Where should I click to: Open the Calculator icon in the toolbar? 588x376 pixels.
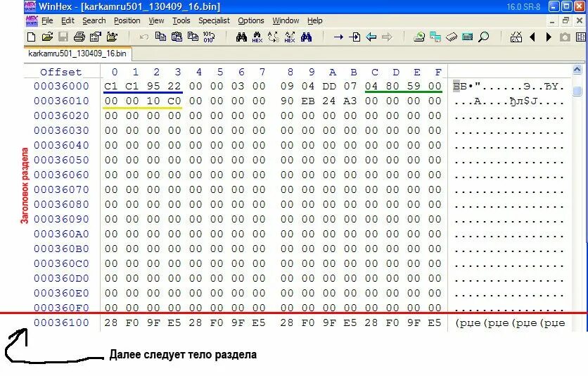click(x=468, y=37)
